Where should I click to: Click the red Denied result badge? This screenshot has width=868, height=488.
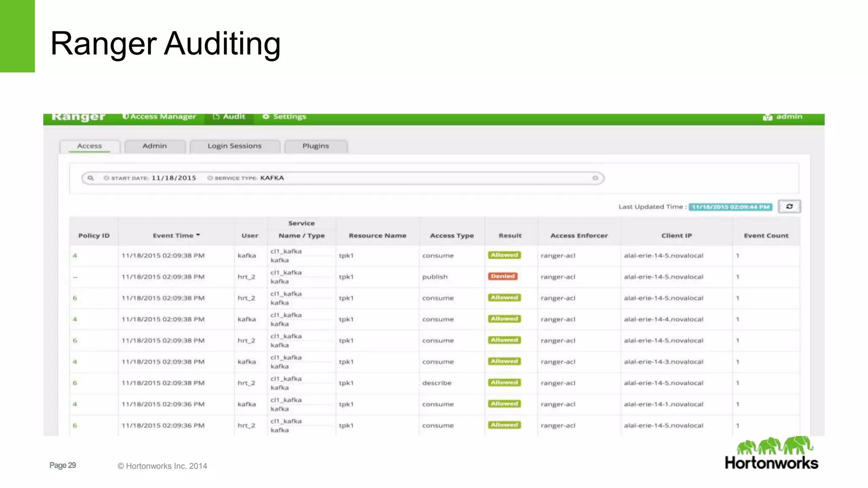(503, 276)
